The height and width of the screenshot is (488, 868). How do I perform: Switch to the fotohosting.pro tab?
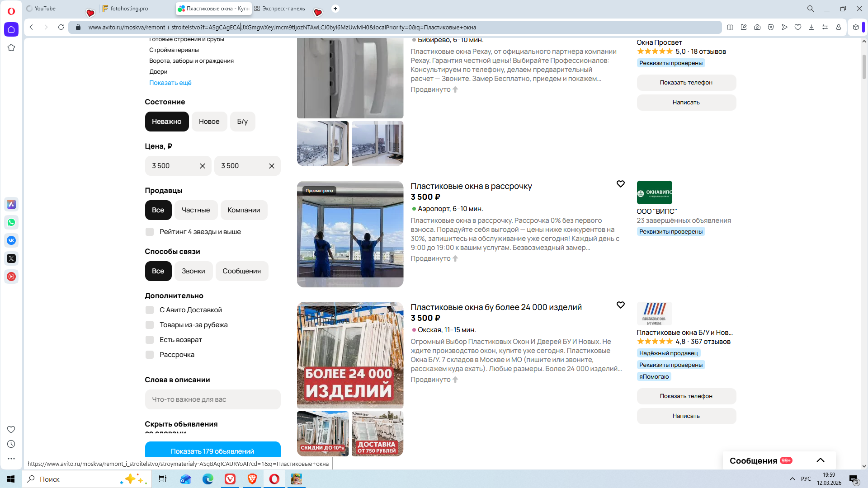coord(129,9)
